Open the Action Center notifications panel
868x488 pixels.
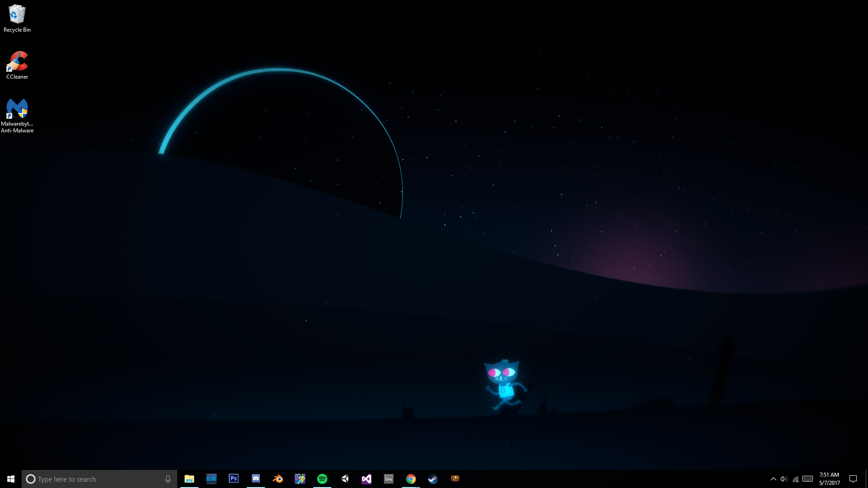click(853, 479)
